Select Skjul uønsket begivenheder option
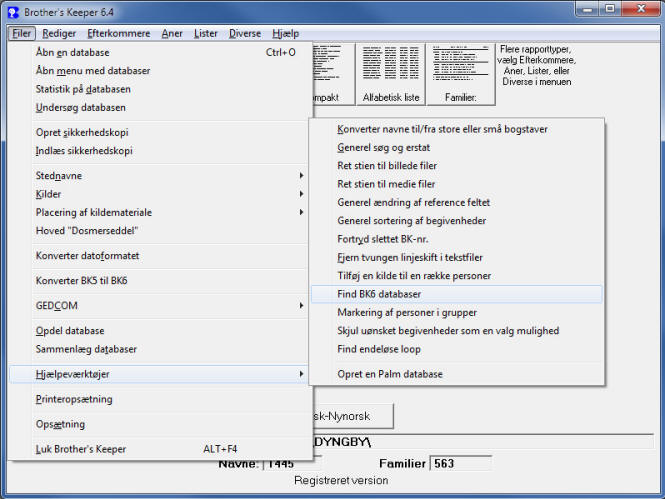The height and width of the screenshot is (499, 665). 456,331
